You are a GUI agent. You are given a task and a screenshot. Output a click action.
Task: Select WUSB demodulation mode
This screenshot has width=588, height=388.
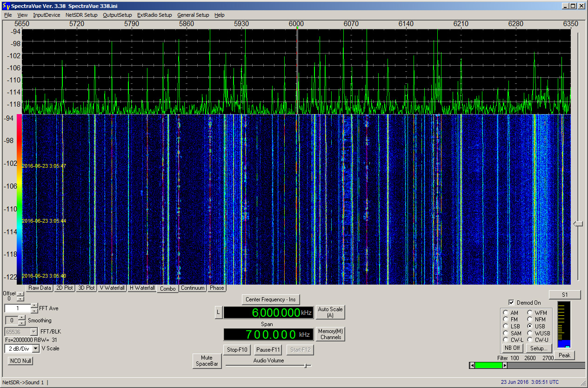530,333
